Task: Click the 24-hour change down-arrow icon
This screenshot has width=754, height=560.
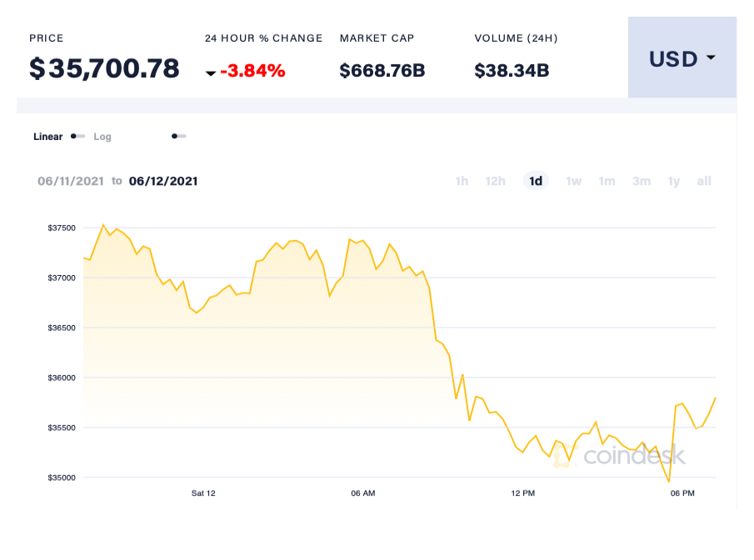Action: [211, 73]
